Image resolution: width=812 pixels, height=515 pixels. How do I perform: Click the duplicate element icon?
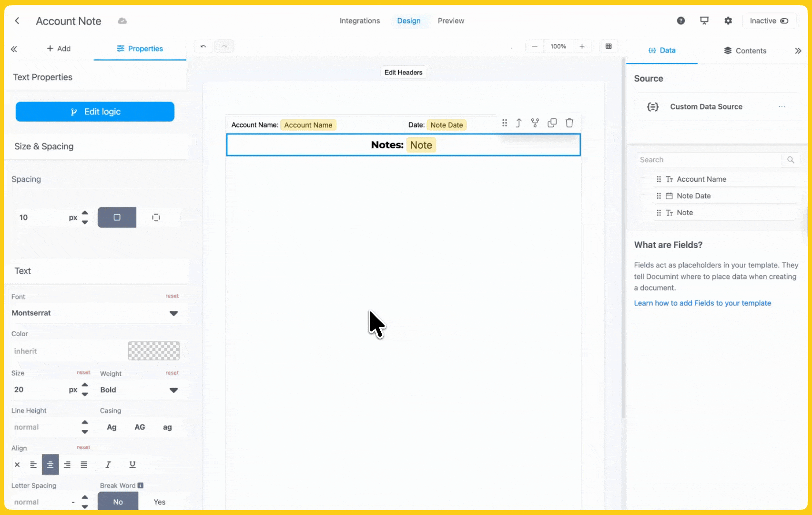click(552, 123)
